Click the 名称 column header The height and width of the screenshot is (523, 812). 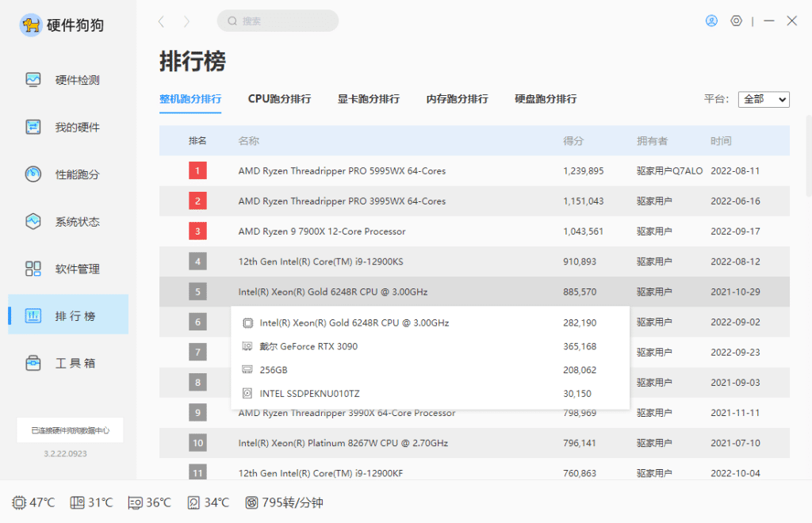tap(248, 141)
